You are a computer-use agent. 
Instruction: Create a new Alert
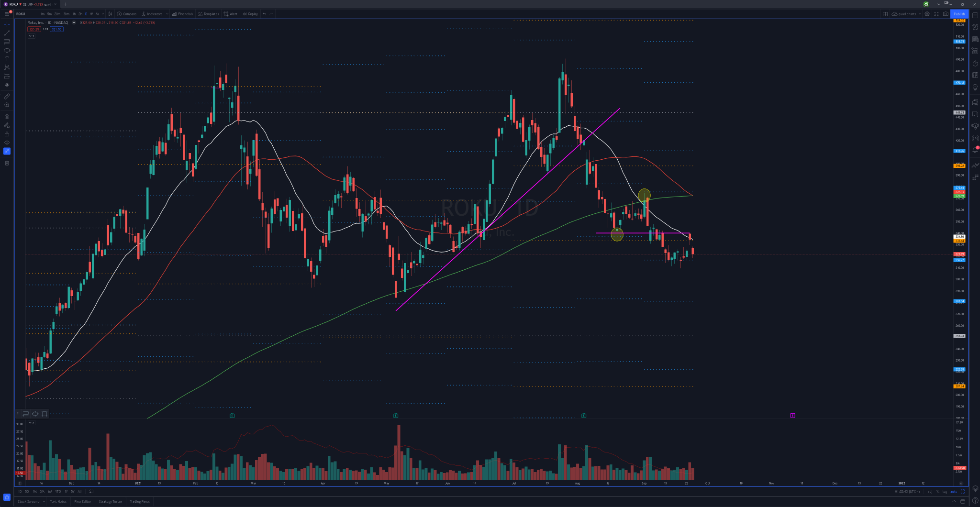[x=231, y=14]
